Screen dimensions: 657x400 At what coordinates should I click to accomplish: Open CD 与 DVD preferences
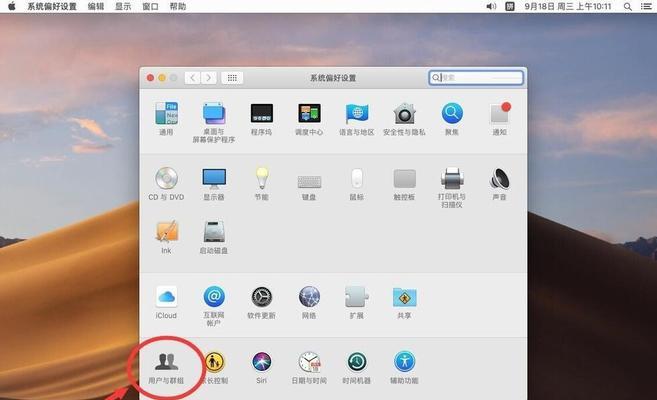(x=166, y=183)
